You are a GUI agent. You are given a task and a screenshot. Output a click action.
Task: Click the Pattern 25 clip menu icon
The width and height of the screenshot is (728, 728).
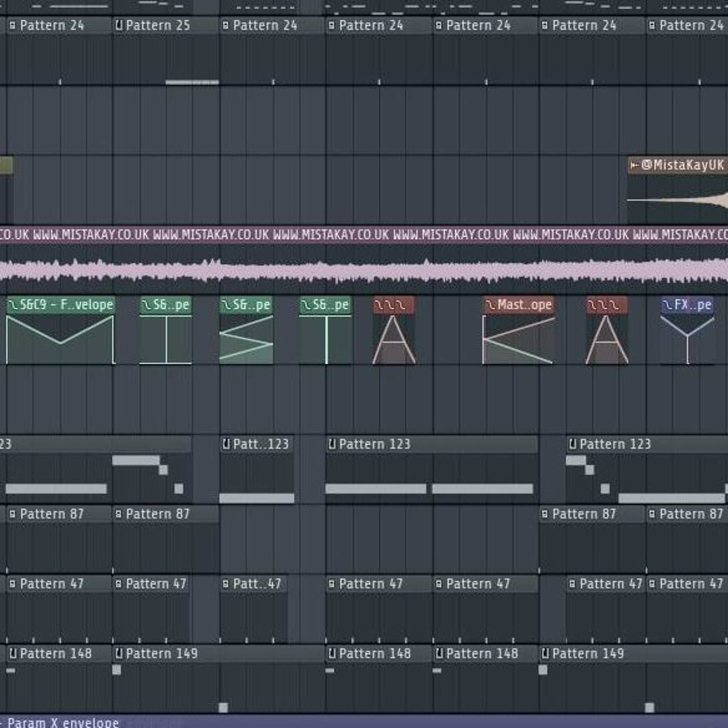coord(119,26)
